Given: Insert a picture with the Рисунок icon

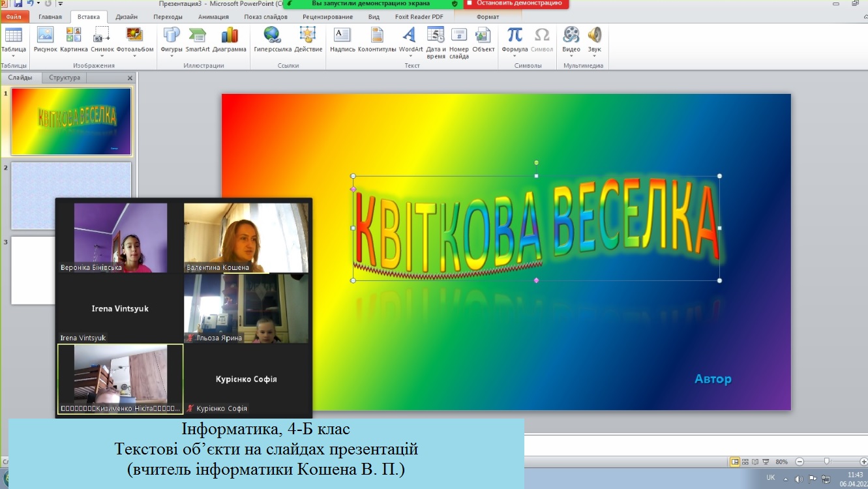Looking at the screenshot, I should click(45, 35).
